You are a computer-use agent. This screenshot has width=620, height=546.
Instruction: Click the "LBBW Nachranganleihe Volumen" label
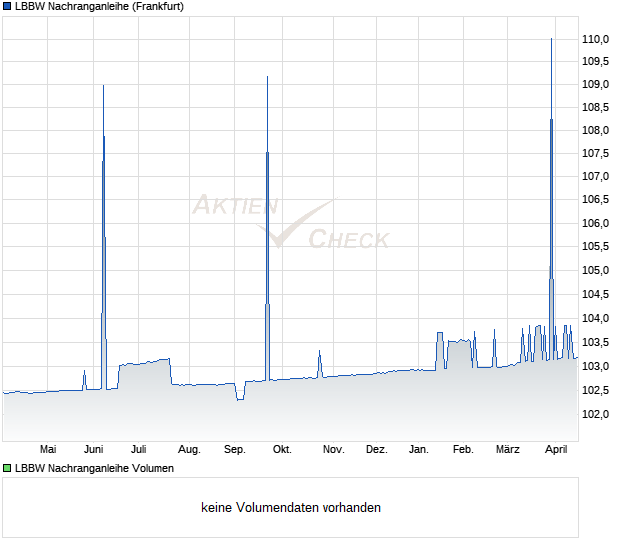tap(95, 468)
